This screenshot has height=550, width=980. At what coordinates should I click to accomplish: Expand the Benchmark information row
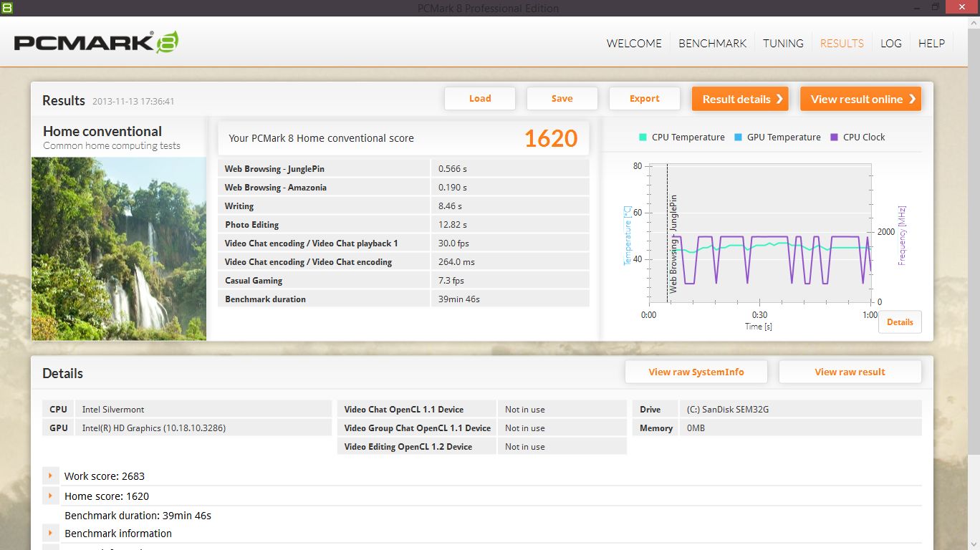(x=51, y=533)
